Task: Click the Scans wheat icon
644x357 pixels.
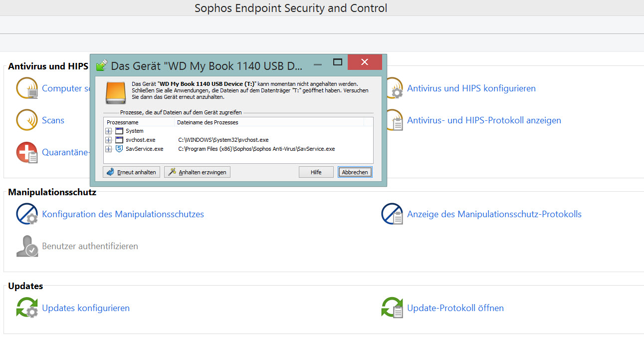Action: coord(27,120)
